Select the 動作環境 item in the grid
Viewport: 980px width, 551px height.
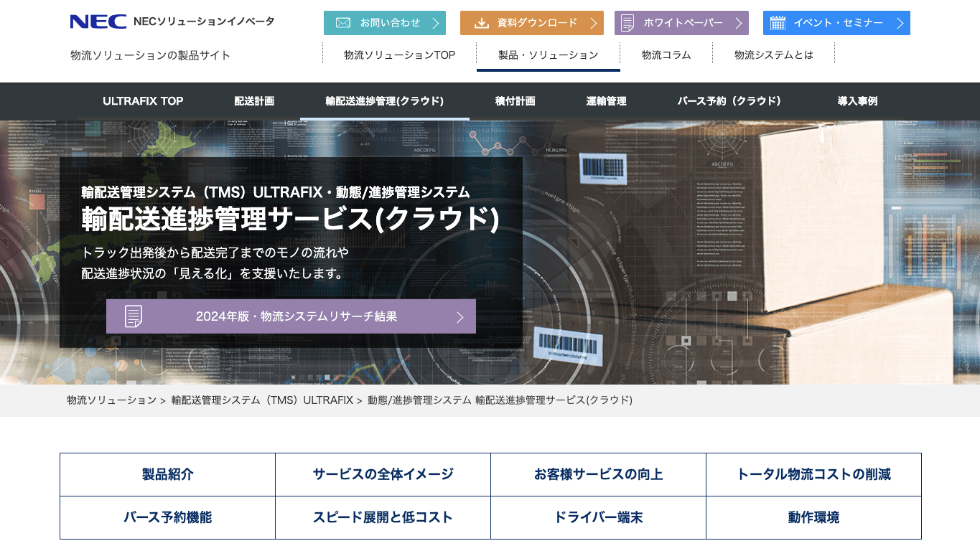813,518
